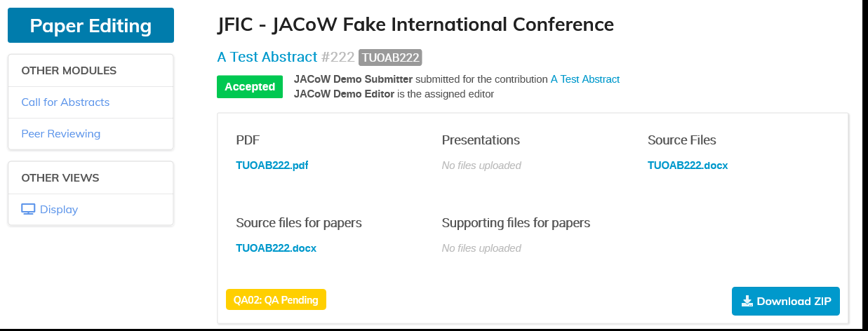The image size is (868, 331).
Task: Click the JACoW Demo Submitter name
Action: click(353, 79)
